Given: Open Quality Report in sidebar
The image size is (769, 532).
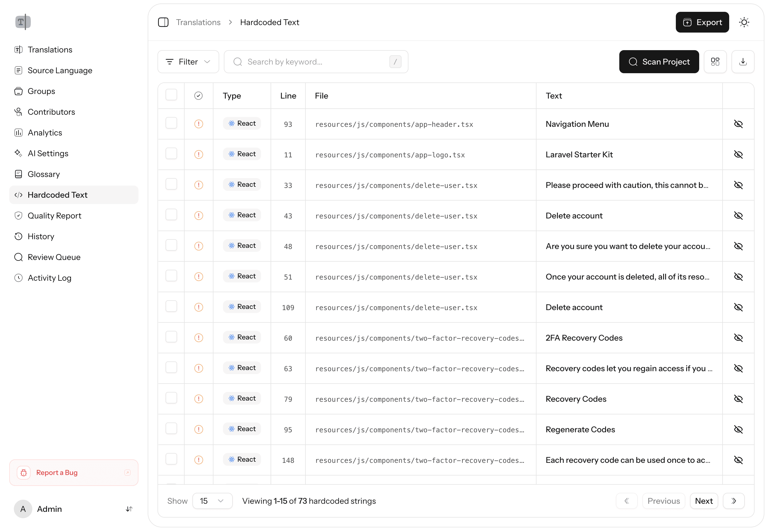Looking at the screenshot, I should 55,215.
